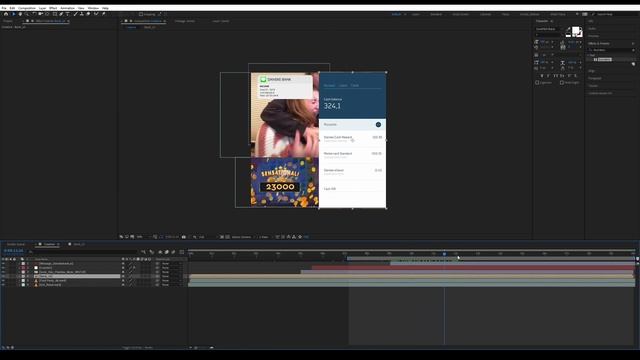Switch to the Learn workspace

click(x=416, y=14)
